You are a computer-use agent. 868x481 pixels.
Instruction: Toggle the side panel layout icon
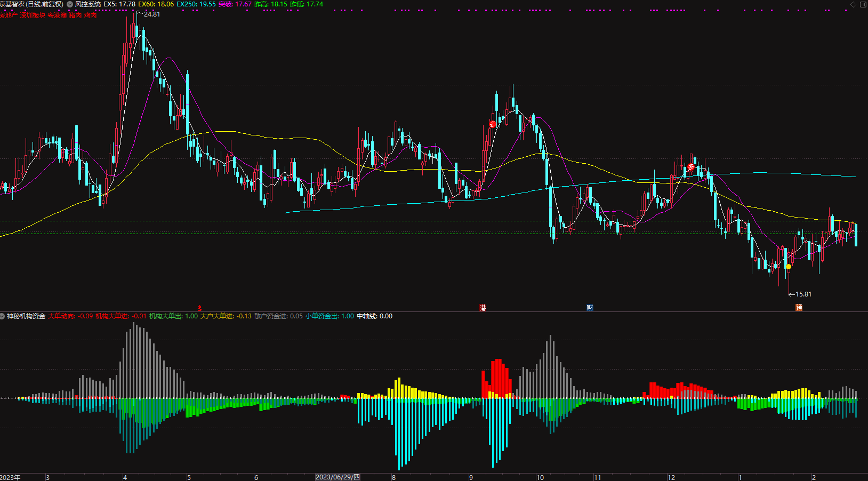(x=863, y=4)
